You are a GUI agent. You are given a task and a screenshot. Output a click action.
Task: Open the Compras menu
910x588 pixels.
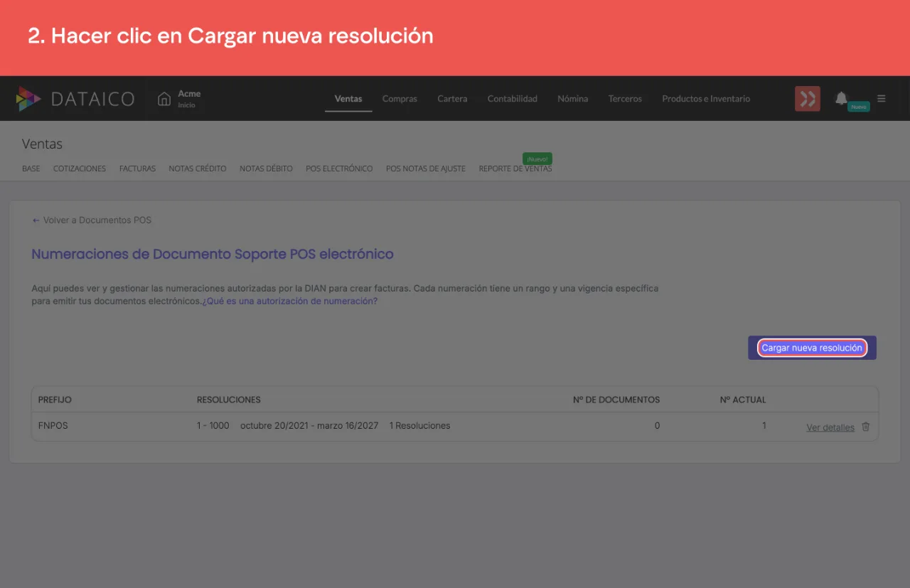pyautogui.click(x=400, y=99)
